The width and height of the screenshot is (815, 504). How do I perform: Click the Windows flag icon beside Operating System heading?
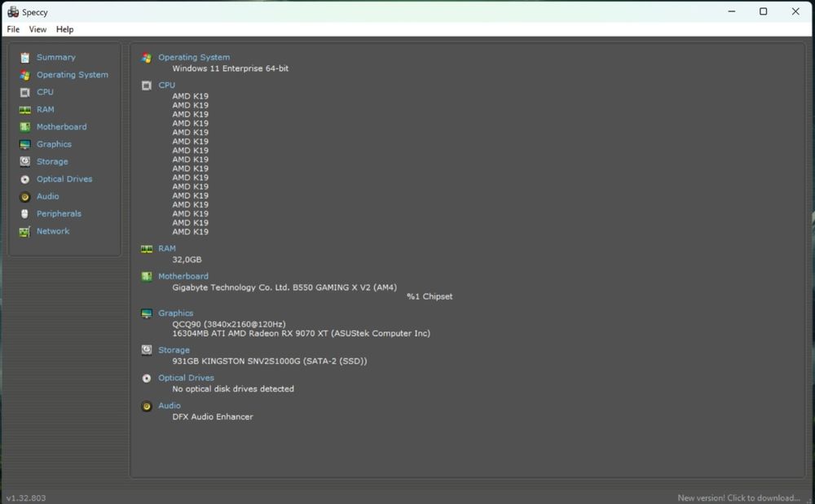(x=147, y=58)
